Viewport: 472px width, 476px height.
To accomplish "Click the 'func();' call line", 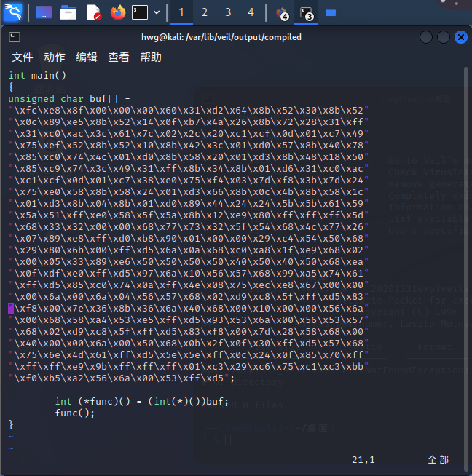I will tap(75, 413).
